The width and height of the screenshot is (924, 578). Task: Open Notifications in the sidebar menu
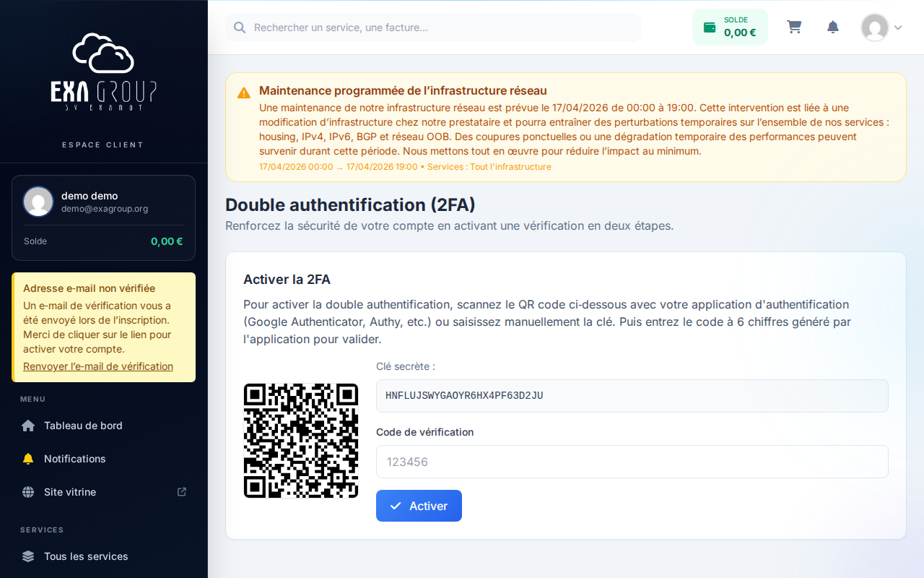(x=104, y=459)
